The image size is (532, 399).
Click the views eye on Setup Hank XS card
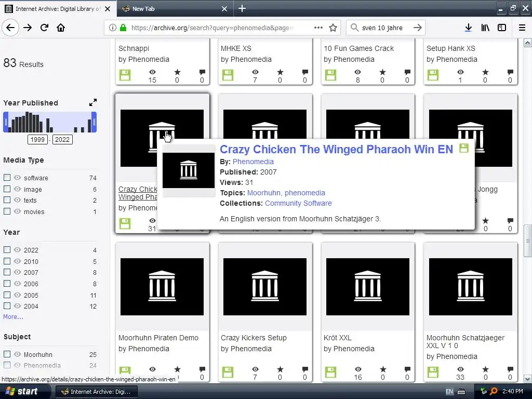click(460, 72)
